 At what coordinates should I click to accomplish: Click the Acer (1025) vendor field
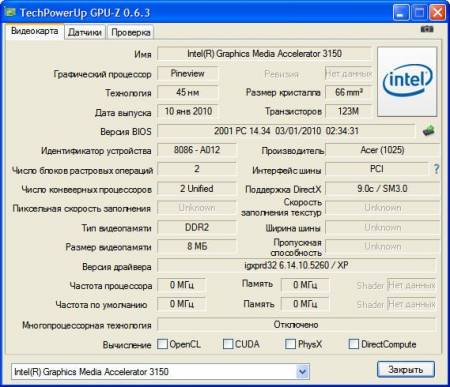[x=382, y=150]
